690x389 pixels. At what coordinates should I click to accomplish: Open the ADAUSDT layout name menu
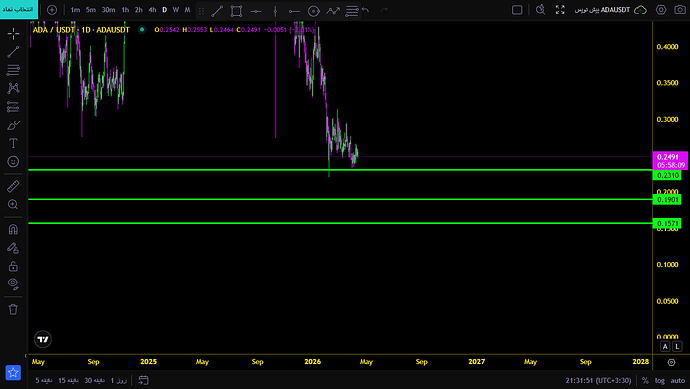[x=602, y=10]
